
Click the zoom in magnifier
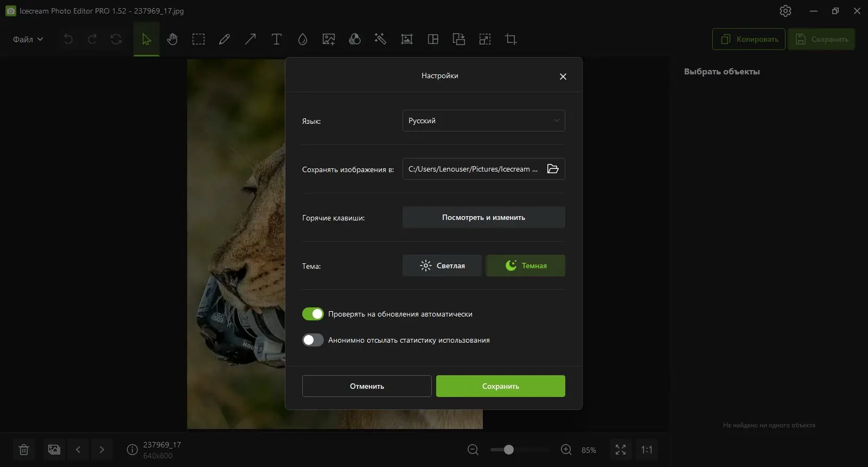click(x=566, y=450)
